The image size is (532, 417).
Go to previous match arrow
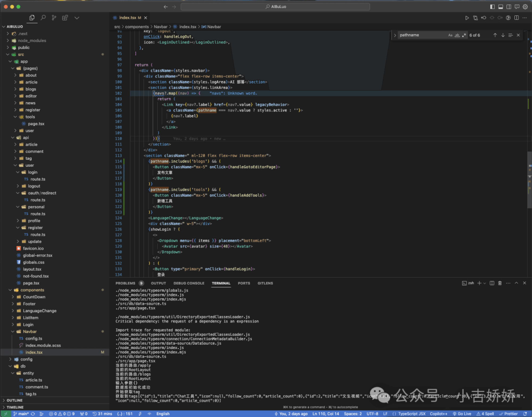point(495,35)
